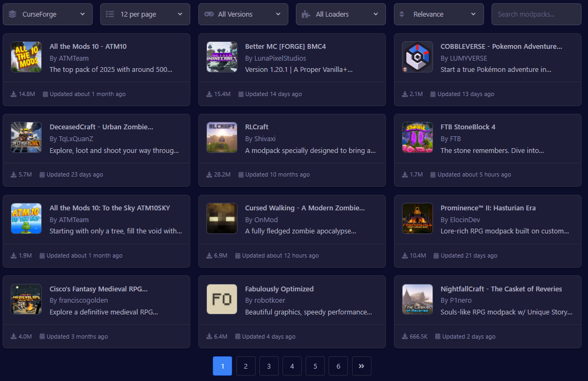588x381 pixels.
Task: Change the Relevance sort dropdown
Action: (x=438, y=14)
